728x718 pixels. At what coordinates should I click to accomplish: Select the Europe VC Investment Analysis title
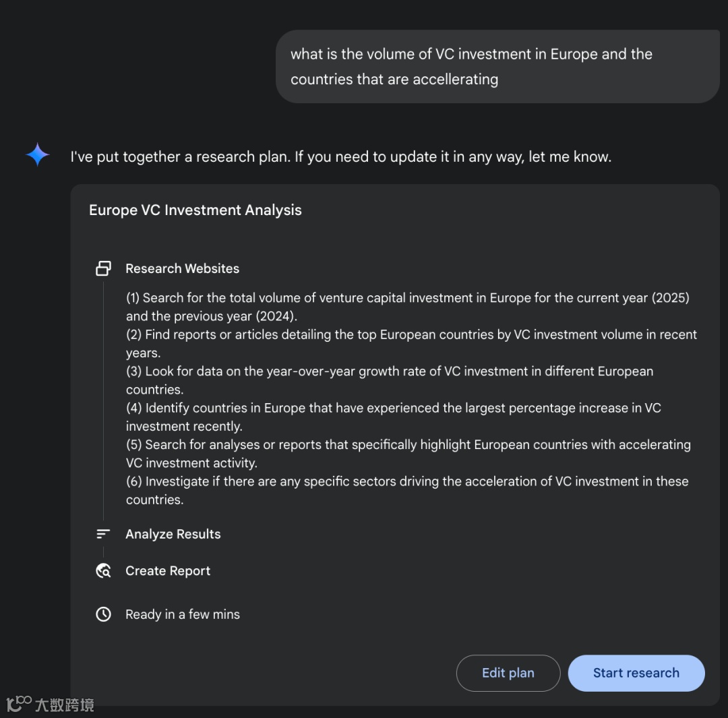click(195, 210)
